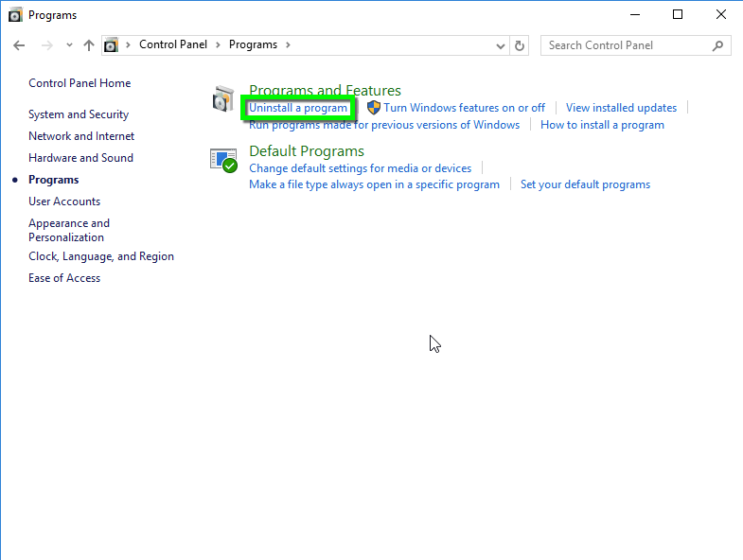Select Programs breadcrumb in address bar
Screen dimensions: 743x560
(253, 44)
